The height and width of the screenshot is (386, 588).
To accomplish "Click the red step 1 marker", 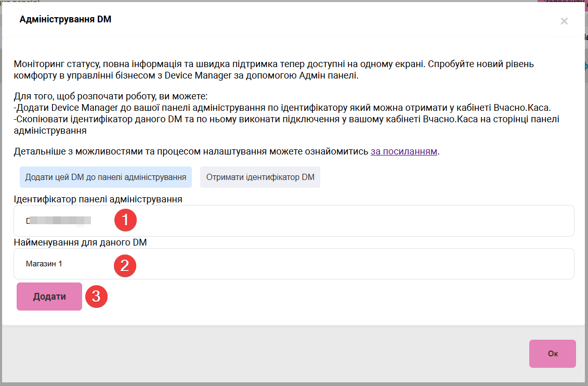I will tap(125, 221).
